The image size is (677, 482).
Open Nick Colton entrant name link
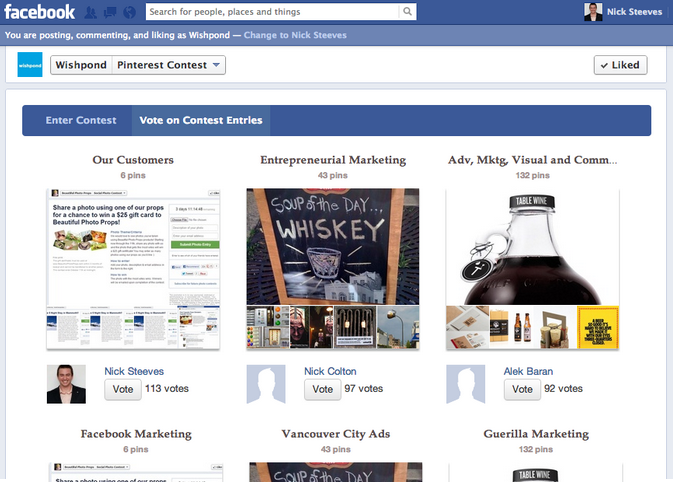tap(330, 371)
